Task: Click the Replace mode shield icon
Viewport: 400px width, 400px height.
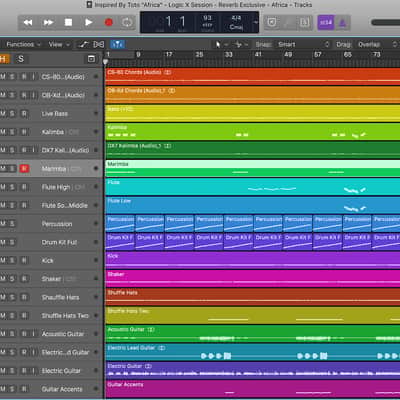Action: pos(272,23)
